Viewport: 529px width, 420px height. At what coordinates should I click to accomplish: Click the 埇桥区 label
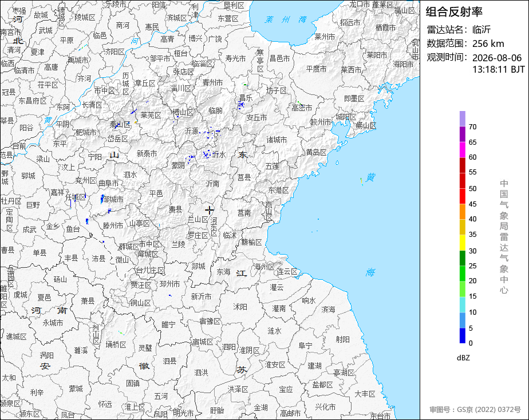click(x=116, y=344)
